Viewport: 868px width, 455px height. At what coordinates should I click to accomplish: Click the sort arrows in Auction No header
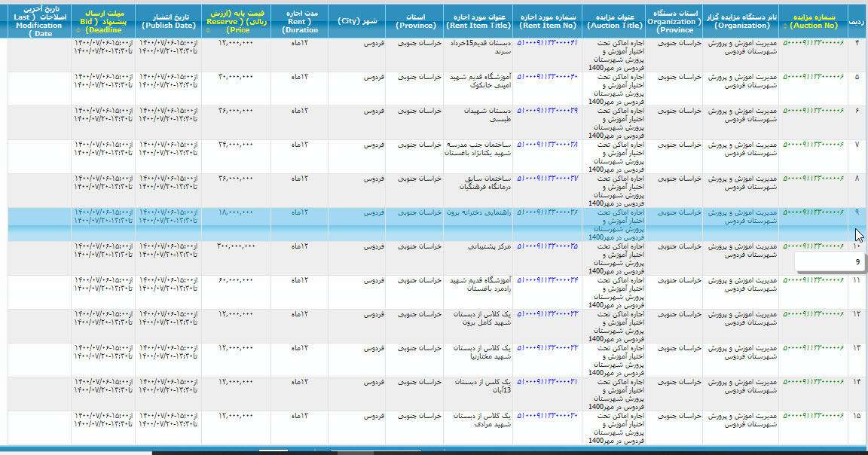(x=785, y=26)
